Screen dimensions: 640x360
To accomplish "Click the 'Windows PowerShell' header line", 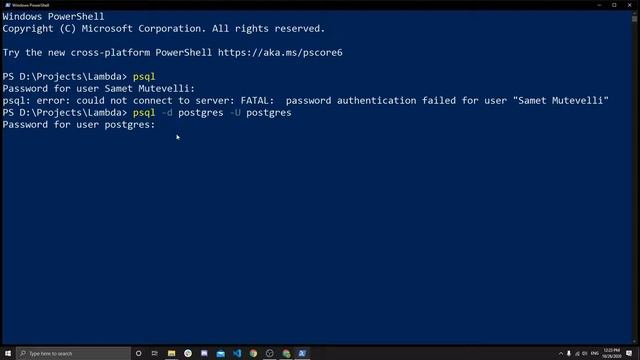I will tap(53, 17).
